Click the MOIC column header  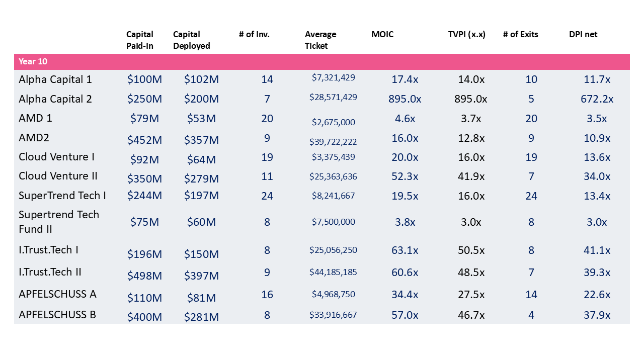click(382, 35)
